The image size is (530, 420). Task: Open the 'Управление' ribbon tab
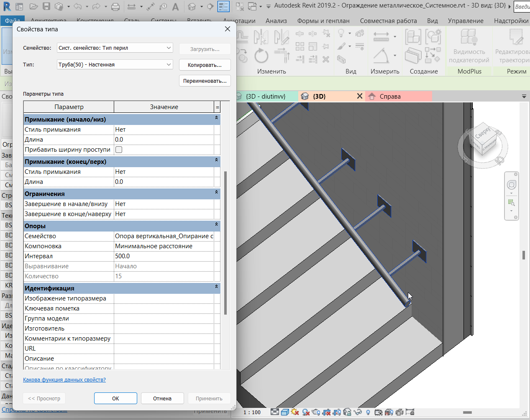click(465, 21)
